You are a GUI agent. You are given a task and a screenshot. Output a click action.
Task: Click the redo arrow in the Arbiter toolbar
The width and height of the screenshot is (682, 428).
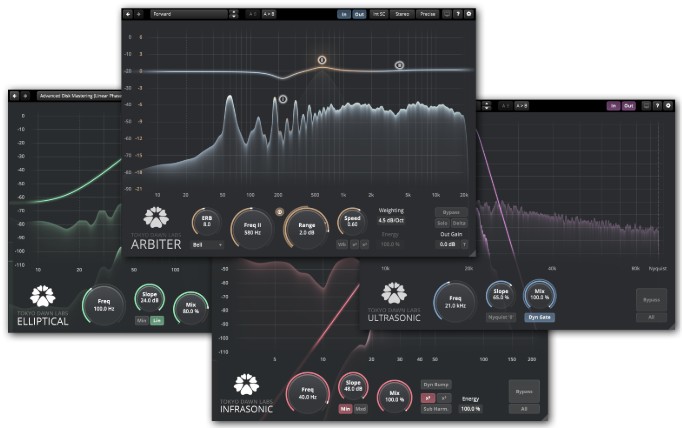click(139, 14)
